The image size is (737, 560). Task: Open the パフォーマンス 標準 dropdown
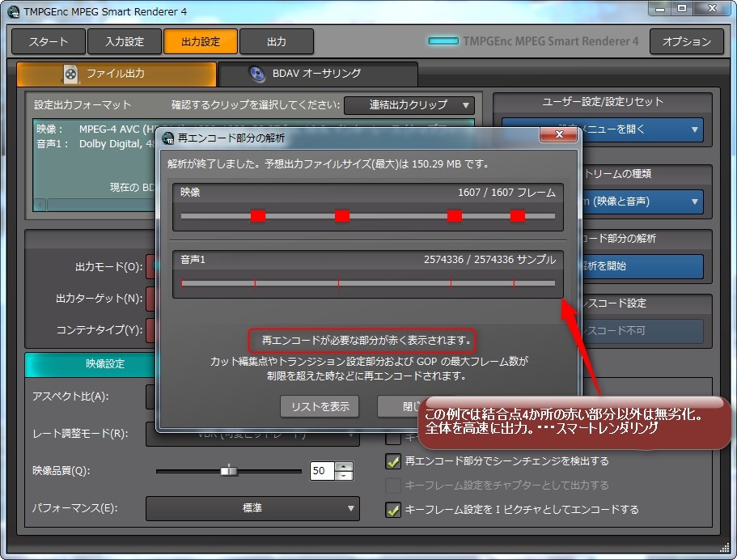(252, 508)
